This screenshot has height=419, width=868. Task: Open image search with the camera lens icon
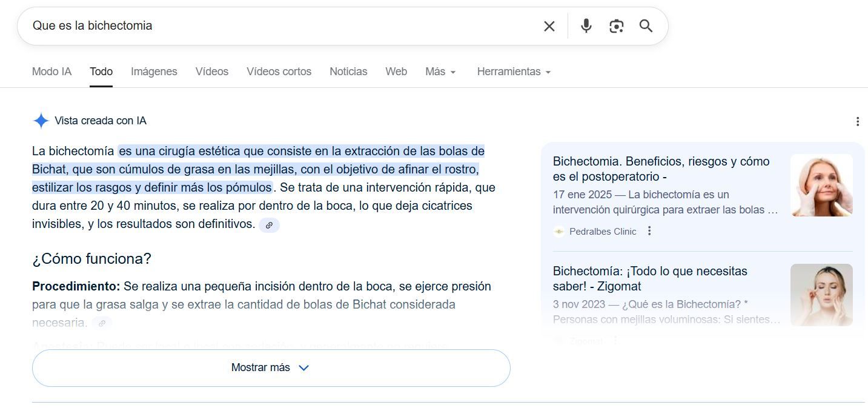click(616, 26)
